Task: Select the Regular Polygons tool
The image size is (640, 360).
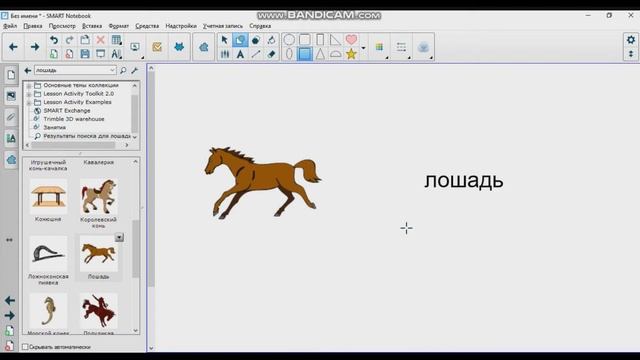Action: (256, 40)
